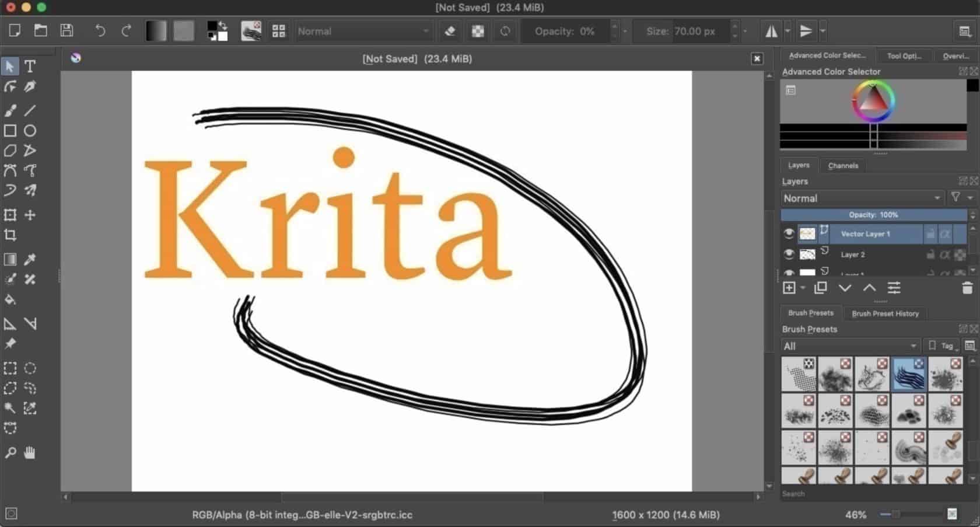Viewport: 980px width, 527px height.
Task: Select the Rectangle tool
Action: point(10,131)
